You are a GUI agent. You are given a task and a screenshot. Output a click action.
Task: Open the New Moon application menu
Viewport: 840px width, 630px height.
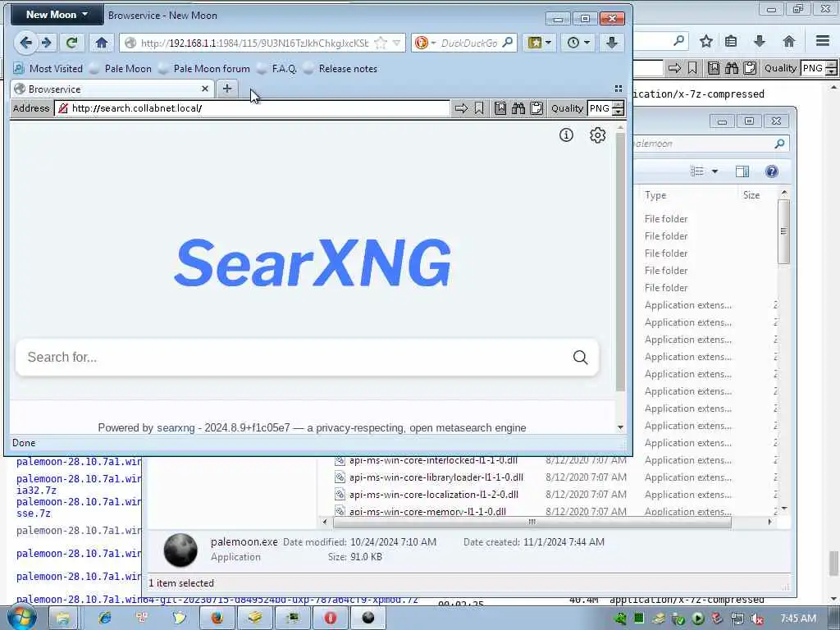57,15
